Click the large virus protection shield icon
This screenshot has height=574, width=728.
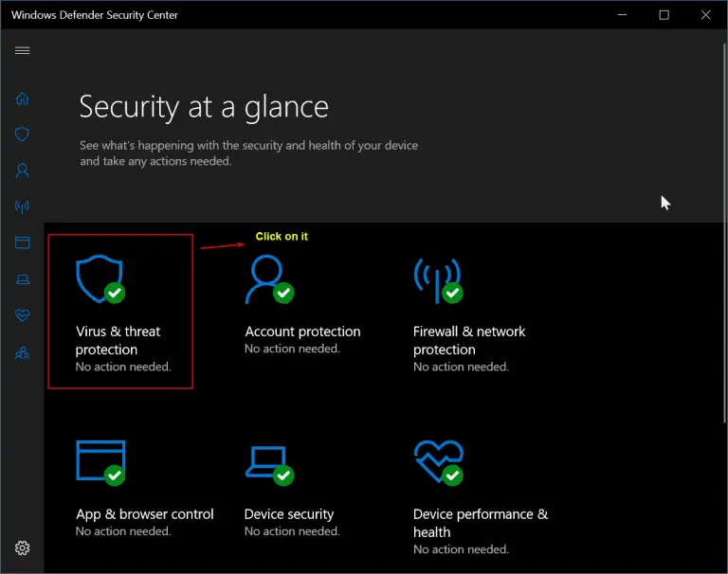[x=100, y=278]
